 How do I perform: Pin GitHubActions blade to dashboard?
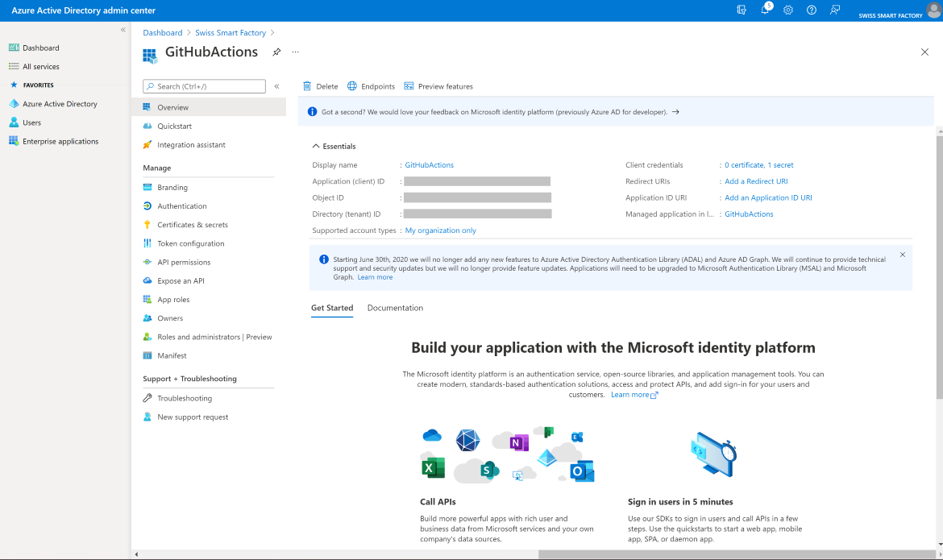[276, 52]
